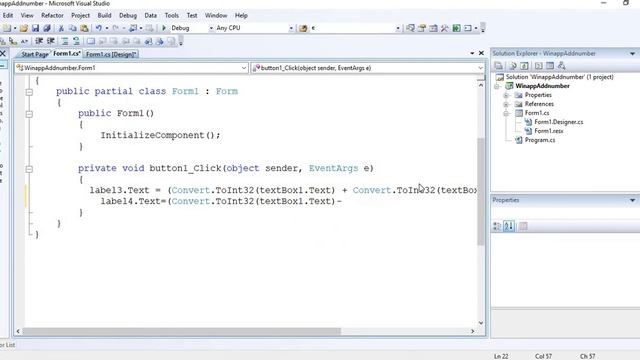Image resolution: width=640 pixels, height=360 pixels.
Task: Click View Class Diagram in Solution Explorer
Action: (x=562, y=66)
